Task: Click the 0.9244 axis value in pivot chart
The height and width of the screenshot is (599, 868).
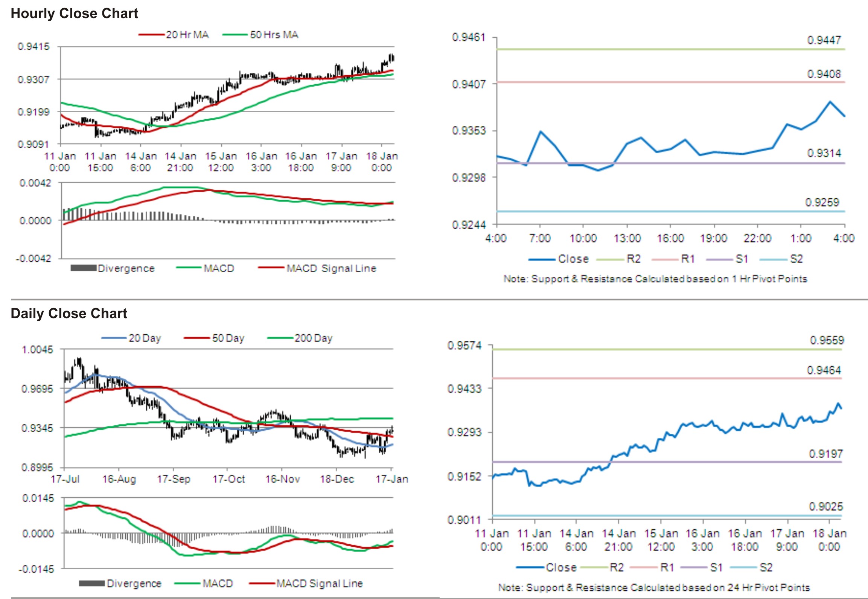Action: pyautogui.click(x=469, y=225)
